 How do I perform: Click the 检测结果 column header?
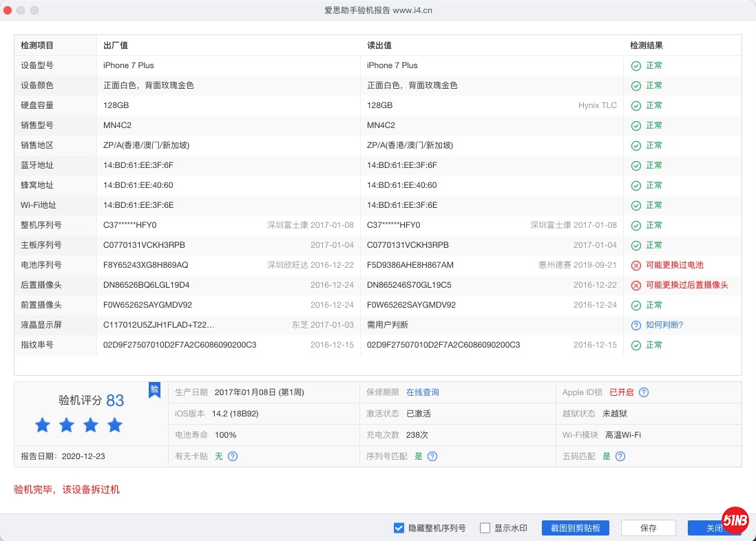point(647,45)
